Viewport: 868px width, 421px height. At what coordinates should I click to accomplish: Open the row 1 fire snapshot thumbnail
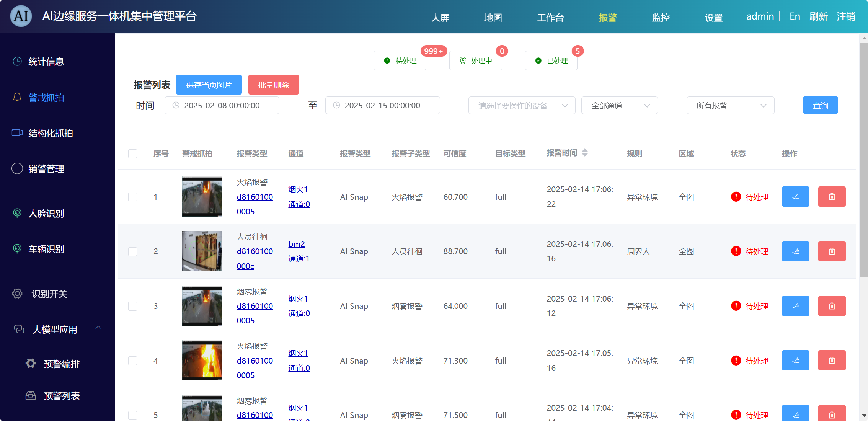202,196
